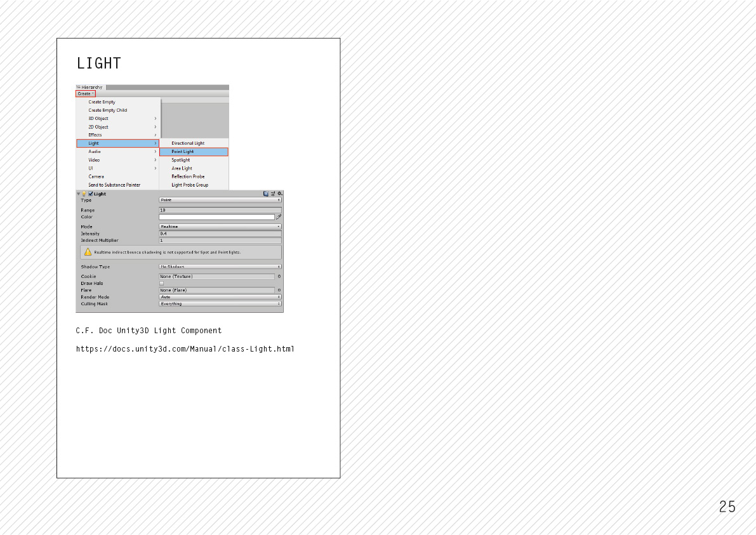
Task: Click the Indirect Multiplier input field
Action: pos(220,241)
